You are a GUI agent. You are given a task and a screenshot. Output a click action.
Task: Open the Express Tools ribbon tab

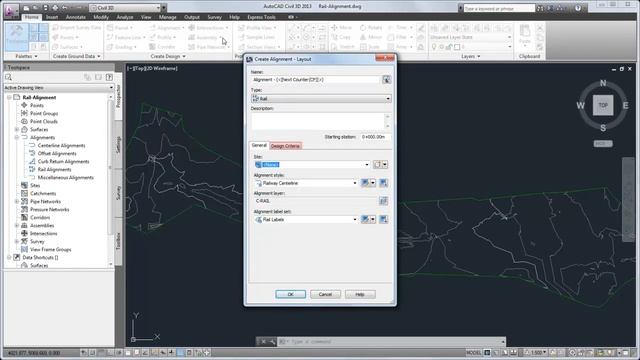(261, 17)
